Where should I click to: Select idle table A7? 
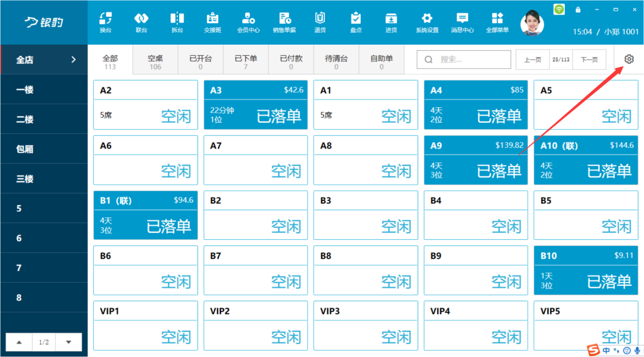[256, 160]
